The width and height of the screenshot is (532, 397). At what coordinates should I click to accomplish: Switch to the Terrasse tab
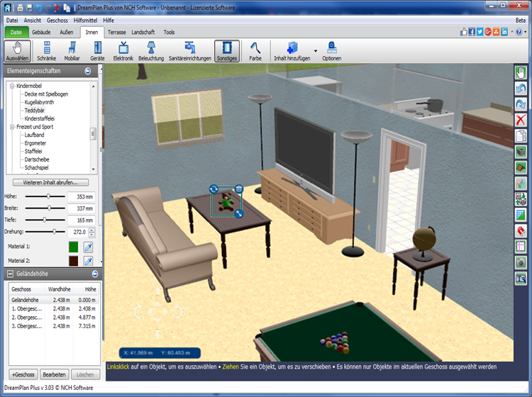coord(117,32)
